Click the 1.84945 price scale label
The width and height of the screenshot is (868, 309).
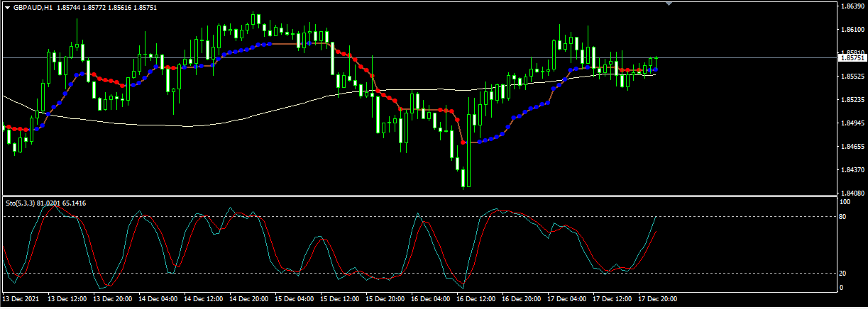pos(851,123)
